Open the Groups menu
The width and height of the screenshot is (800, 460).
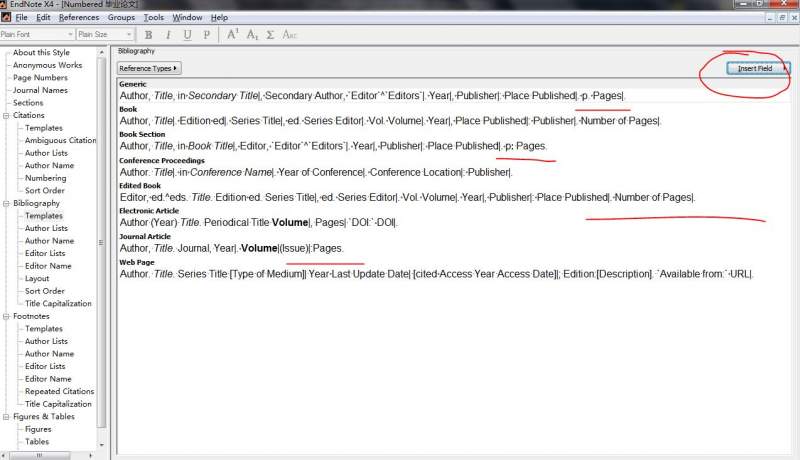coord(121,17)
